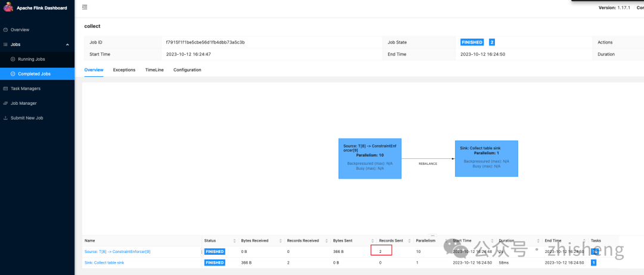Click FINISHED status in Source row
This screenshot has height=275, width=644.
[x=215, y=252]
